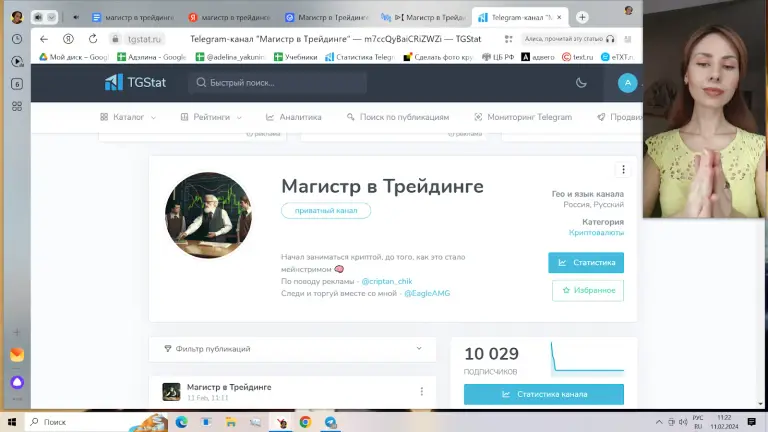Open the video player sidebar icon
Image resolution: width=768 pixels, height=432 pixels.
pyautogui.click(x=17, y=61)
